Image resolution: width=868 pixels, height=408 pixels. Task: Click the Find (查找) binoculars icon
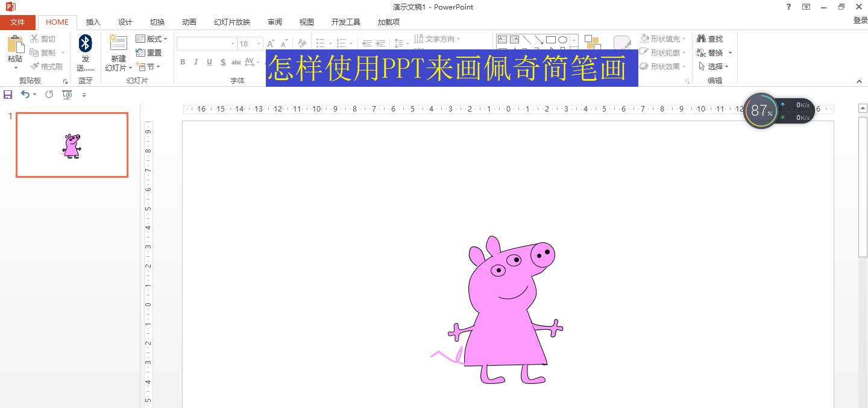pos(701,39)
